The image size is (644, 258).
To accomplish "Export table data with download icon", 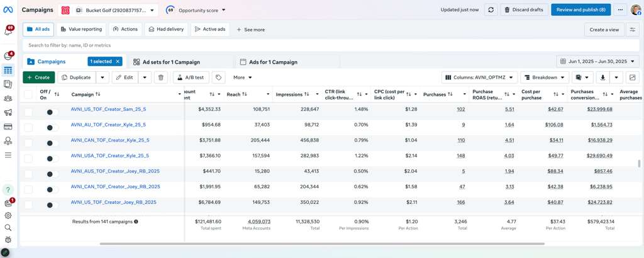I will click(x=603, y=77).
